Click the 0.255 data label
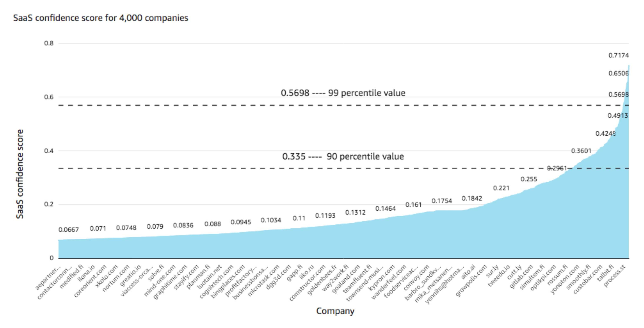Viewport: 644px width, 328px height. click(x=529, y=179)
